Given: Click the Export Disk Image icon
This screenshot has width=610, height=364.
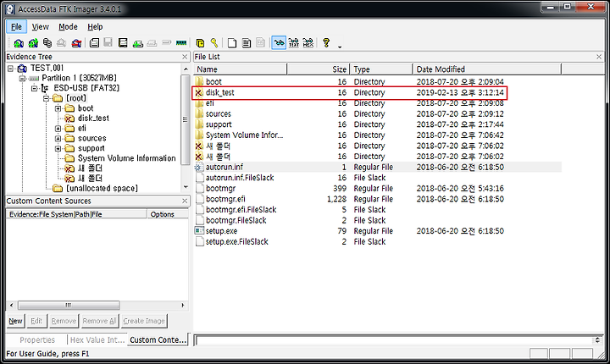Looking at the screenshot, I should (x=108, y=43).
